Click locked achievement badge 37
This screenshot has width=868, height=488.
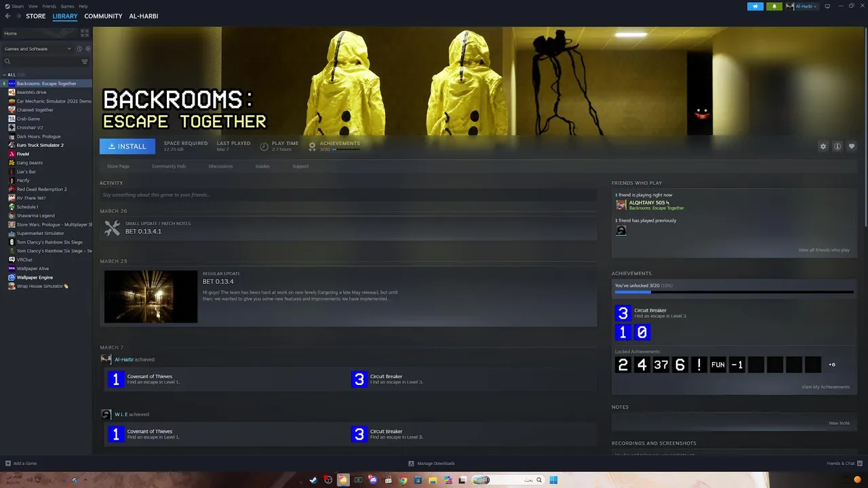click(x=661, y=365)
